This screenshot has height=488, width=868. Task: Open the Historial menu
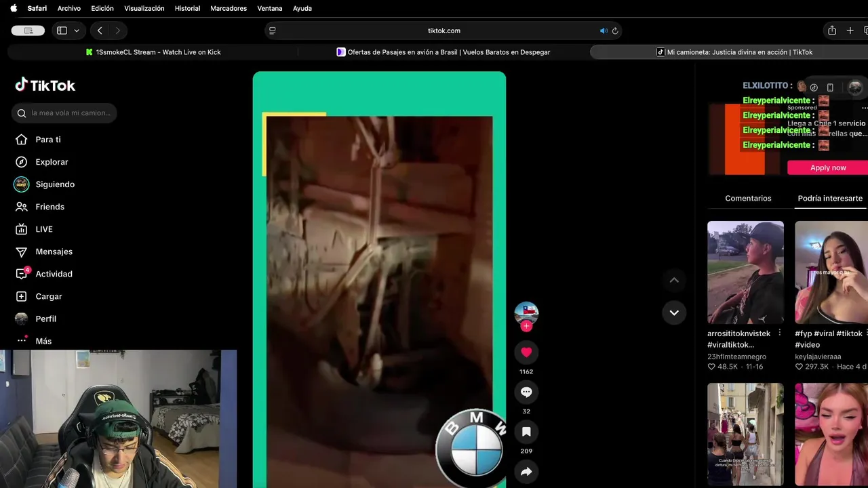point(187,8)
